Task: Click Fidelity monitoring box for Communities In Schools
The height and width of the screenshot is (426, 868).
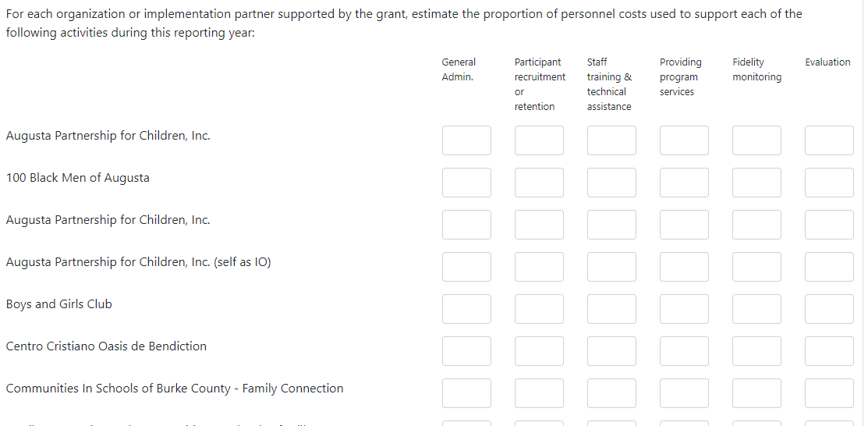Action: (756, 393)
